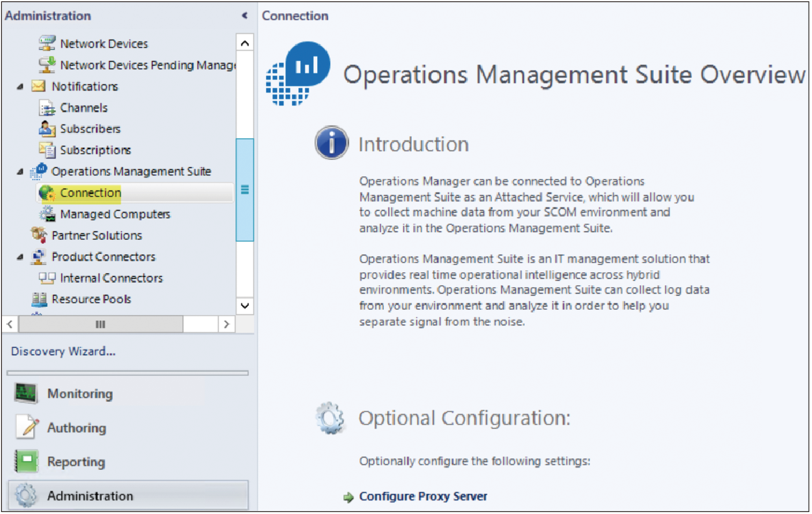812x514 pixels.
Task: Collapse the Operations Management Suite node
Action: click(21, 172)
